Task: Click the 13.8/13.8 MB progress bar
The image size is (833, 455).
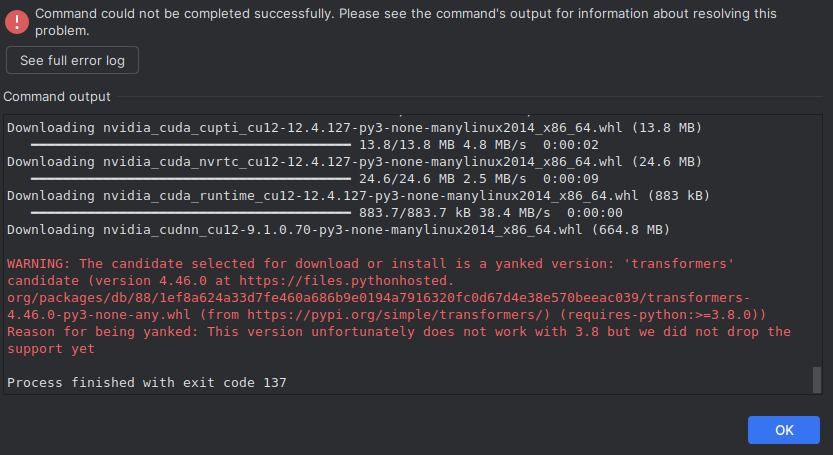Action: pos(190,145)
